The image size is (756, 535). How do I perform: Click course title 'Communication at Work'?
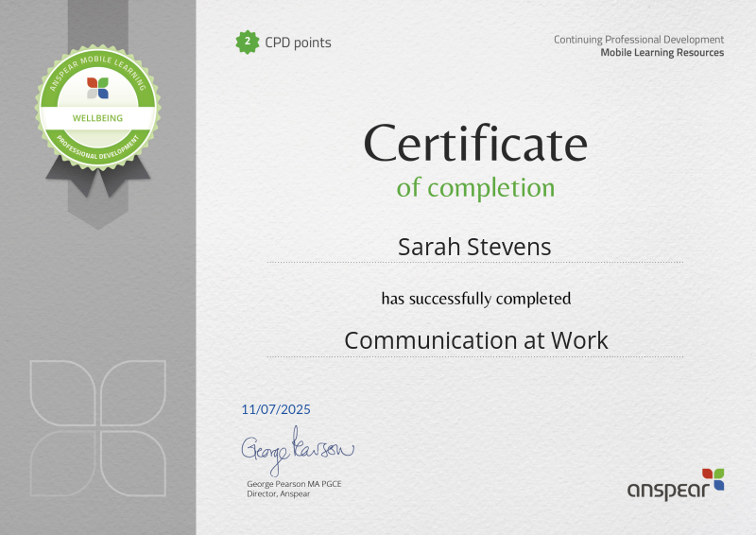(x=476, y=340)
